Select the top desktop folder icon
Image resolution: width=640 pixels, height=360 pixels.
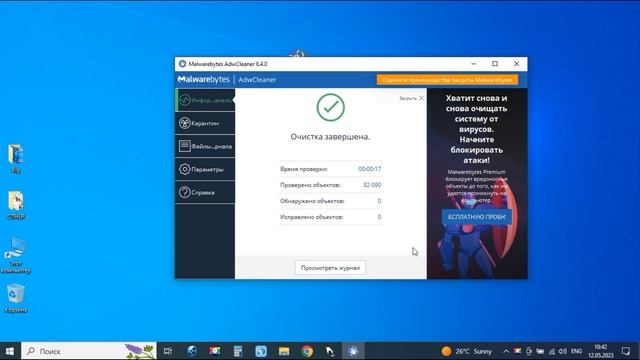[x=16, y=159]
